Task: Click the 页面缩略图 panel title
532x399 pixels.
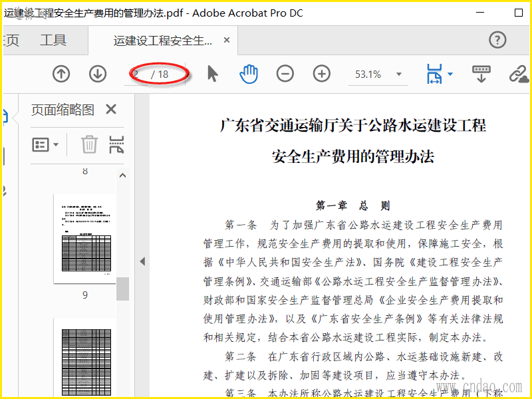Action: click(x=63, y=110)
